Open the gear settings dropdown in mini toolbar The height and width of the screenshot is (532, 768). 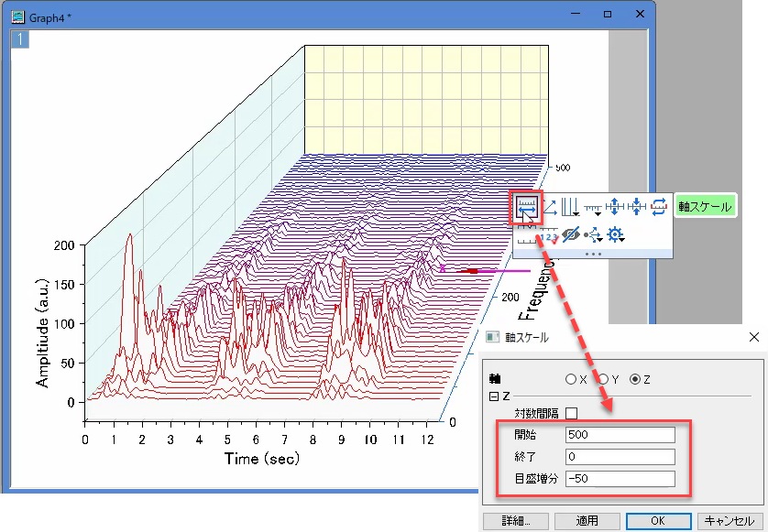coord(616,235)
